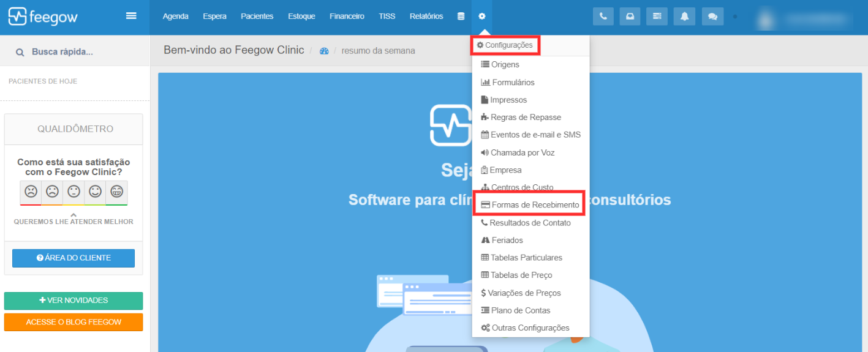
Task: Select the neutral face rating
Action: (74, 192)
